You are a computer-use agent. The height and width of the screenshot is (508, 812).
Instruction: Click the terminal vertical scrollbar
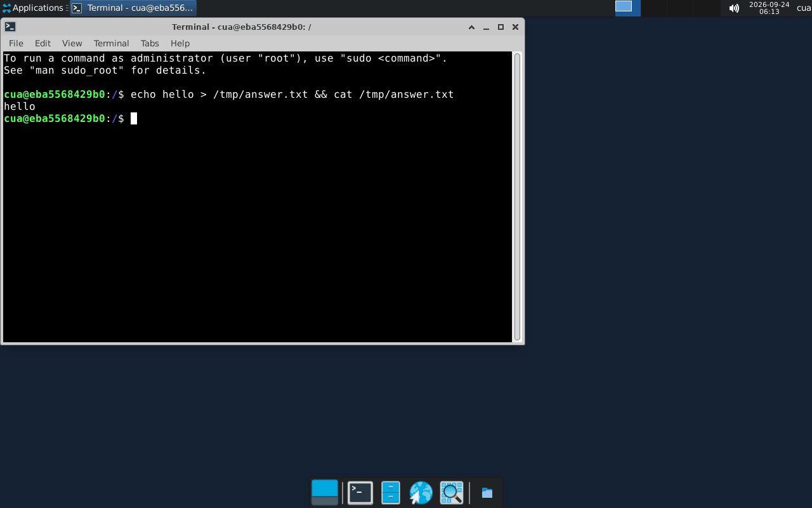tap(517, 197)
